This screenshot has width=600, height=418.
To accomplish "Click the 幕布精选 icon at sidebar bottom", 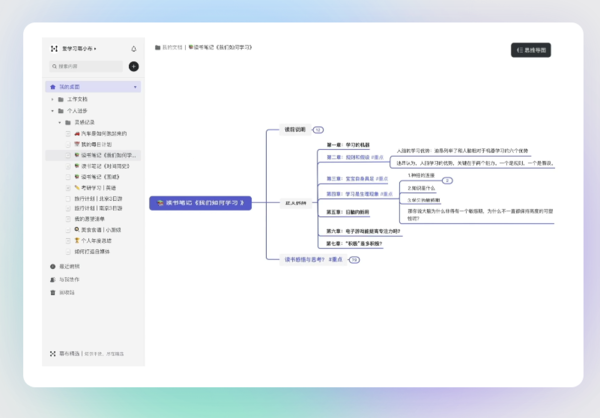I will (52, 353).
